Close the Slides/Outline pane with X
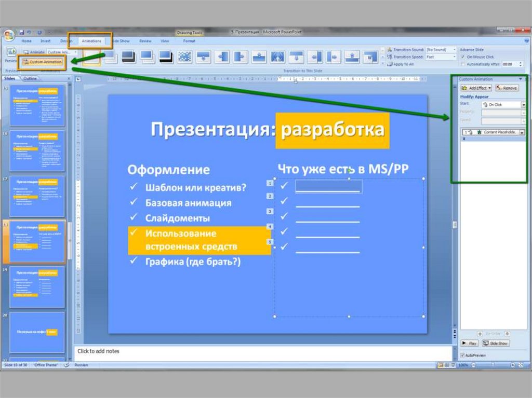The image size is (532, 398). (x=69, y=79)
